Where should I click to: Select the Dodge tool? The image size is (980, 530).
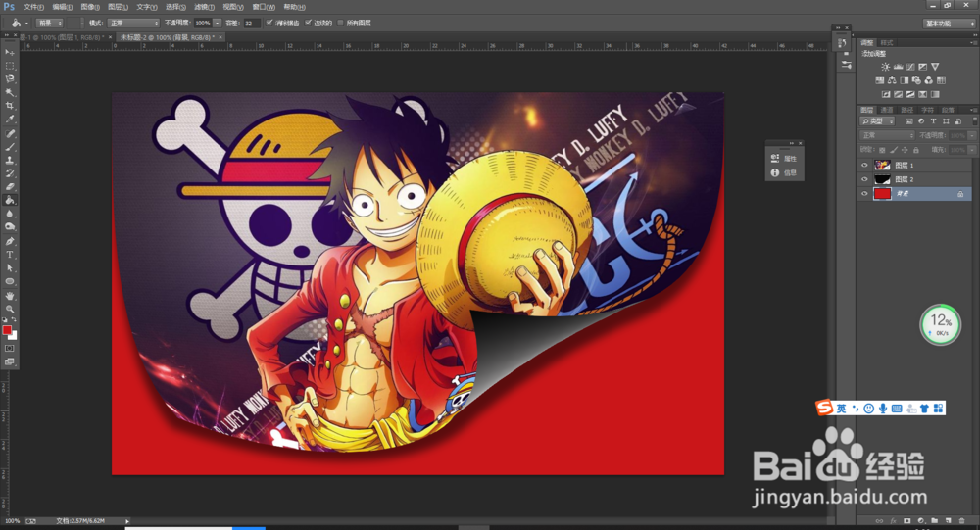click(10, 227)
